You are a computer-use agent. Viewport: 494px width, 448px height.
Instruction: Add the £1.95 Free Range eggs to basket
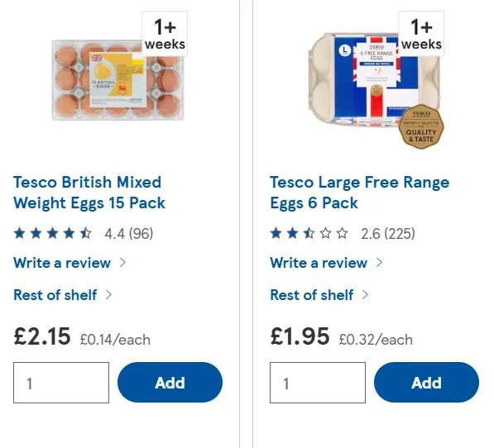pos(427,382)
